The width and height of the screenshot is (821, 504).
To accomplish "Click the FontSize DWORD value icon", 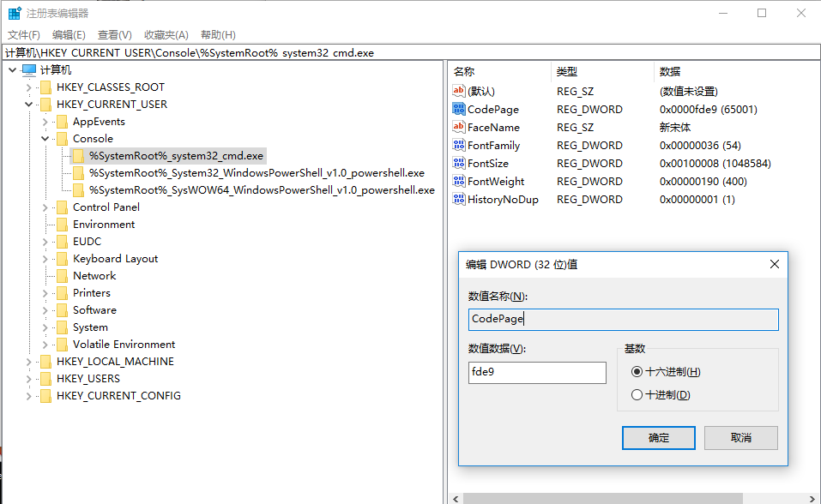I will pyautogui.click(x=459, y=163).
